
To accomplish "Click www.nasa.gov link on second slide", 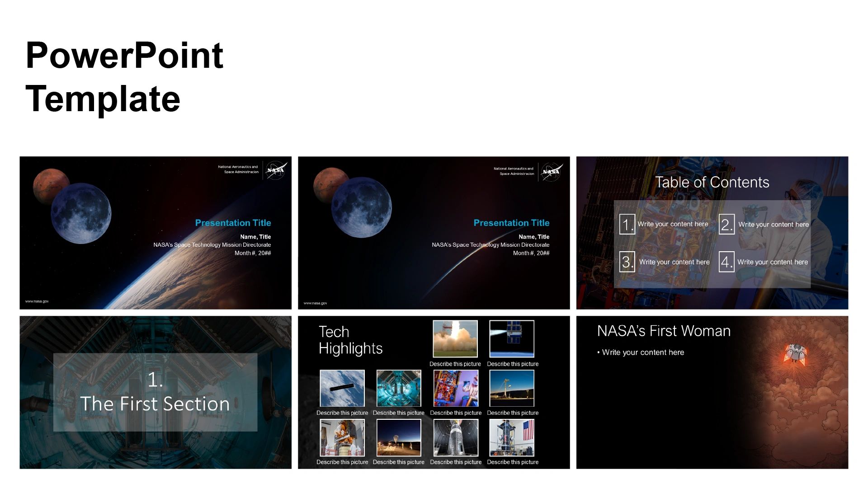I will [315, 303].
